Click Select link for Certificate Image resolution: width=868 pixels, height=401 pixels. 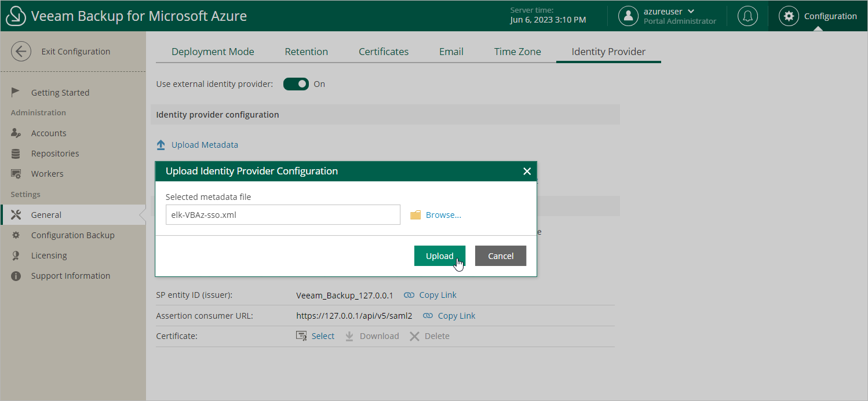click(323, 336)
